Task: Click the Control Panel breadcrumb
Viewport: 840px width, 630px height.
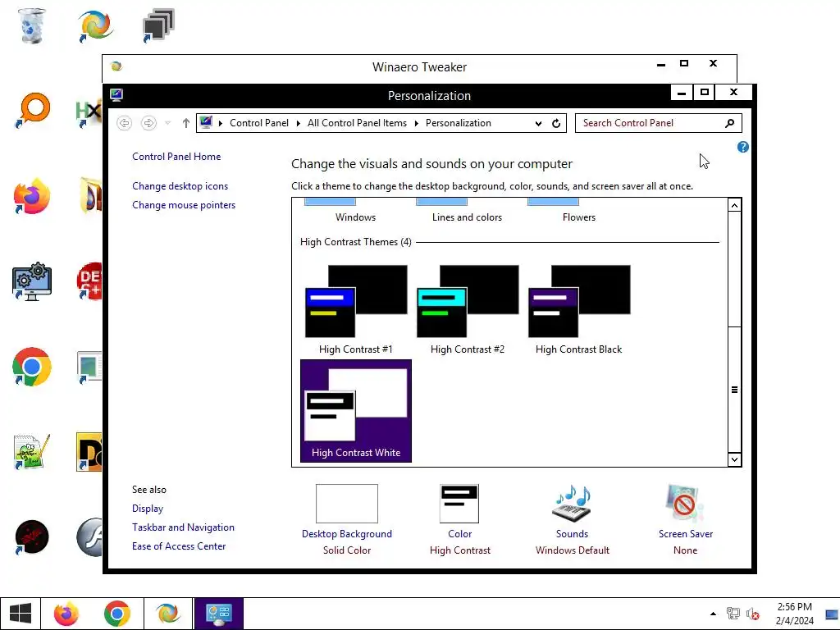Action: pyautogui.click(x=259, y=123)
